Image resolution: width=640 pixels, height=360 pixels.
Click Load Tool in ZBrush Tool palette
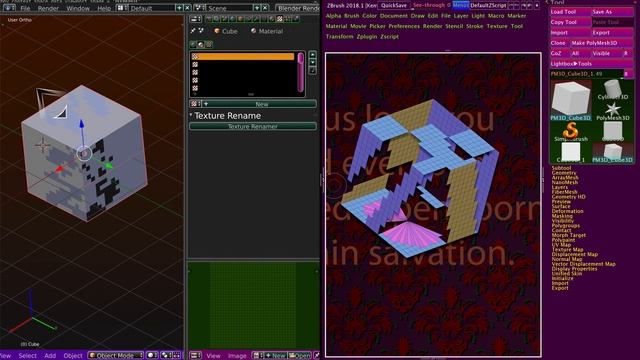point(571,12)
